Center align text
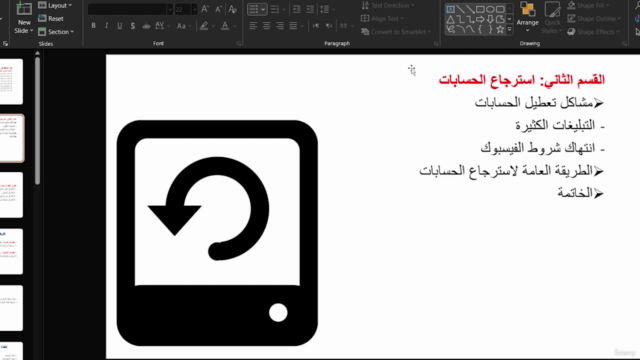 [x=267, y=26]
